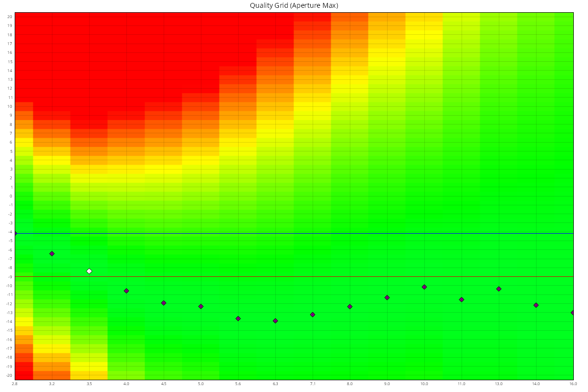Pick the purple diamond marker at aperture 11.0
Screen dimensions: 588x392
[x=462, y=299]
